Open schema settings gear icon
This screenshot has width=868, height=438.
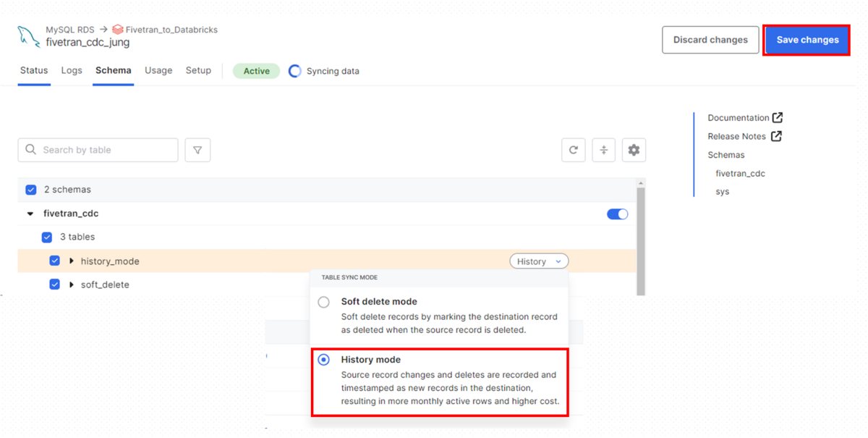[x=634, y=150]
